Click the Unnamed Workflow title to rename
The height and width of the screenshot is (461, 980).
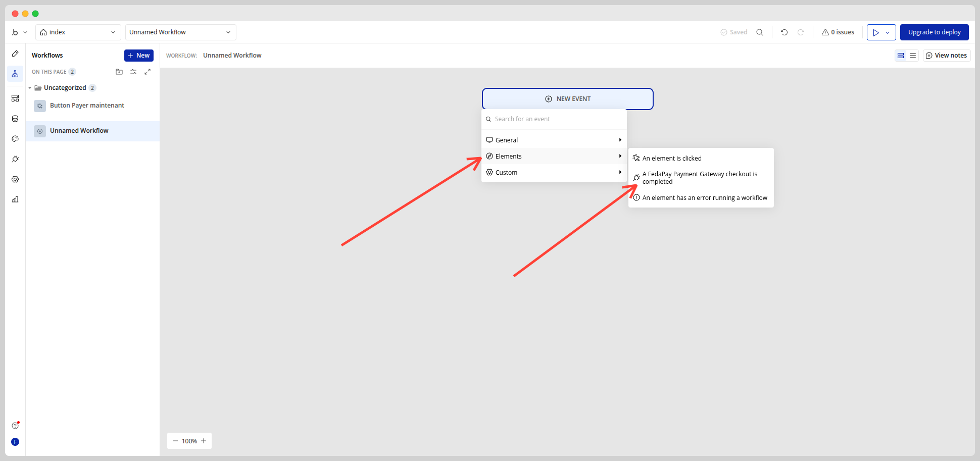click(x=232, y=56)
